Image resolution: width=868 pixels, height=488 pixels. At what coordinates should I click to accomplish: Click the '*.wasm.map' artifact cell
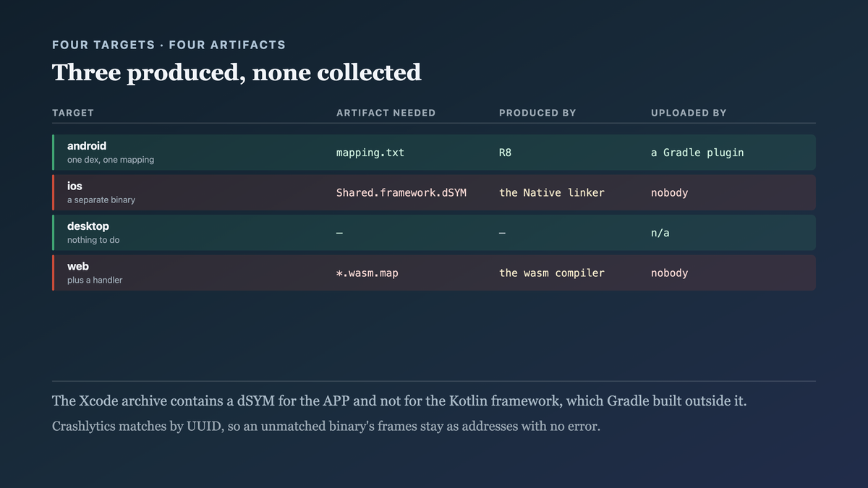click(x=367, y=273)
